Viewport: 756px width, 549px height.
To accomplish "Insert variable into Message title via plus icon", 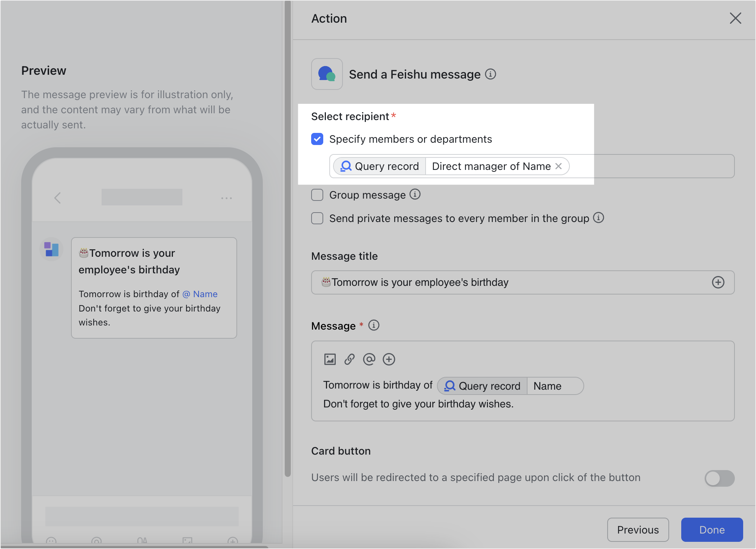I will tap(718, 282).
